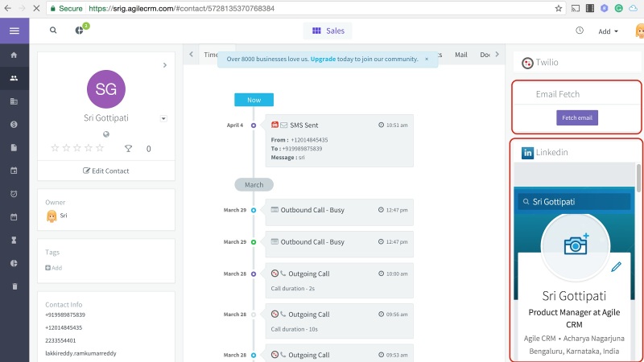
Task: Click the trophy score icon
Action: point(128,149)
